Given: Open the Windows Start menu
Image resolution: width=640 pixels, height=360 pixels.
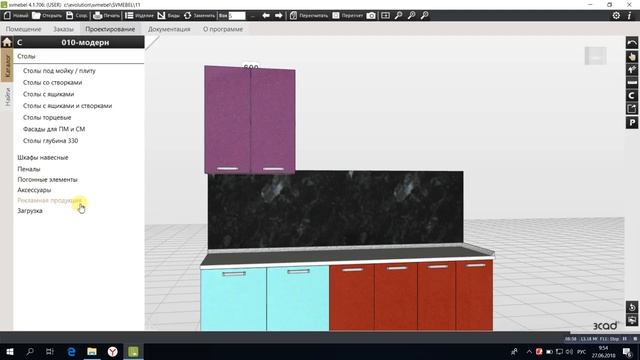Looking at the screenshot, I should pyautogui.click(x=10, y=351).
